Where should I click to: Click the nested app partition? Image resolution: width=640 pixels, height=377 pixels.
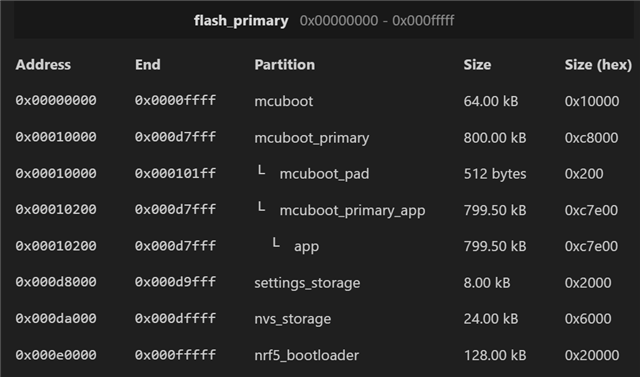[x=306, y=247]
